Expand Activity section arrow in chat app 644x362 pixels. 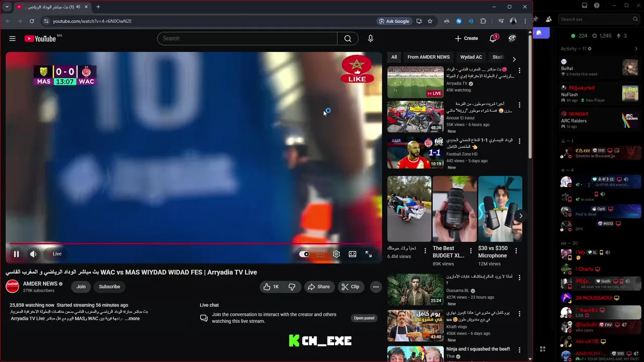pyautogui.click(x=636, y=49)
